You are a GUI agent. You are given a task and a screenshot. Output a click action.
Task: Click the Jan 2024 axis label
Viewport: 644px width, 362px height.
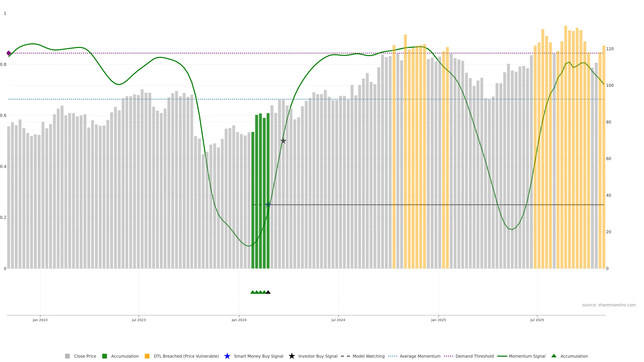[x=239, y=320]
